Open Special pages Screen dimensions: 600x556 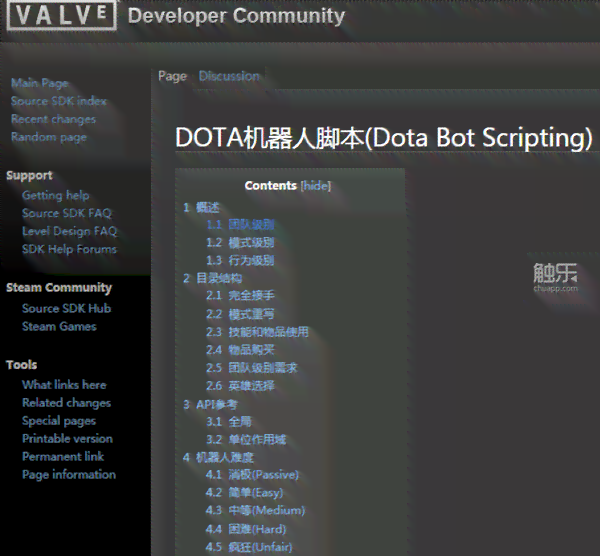click(x=59, y=421)
